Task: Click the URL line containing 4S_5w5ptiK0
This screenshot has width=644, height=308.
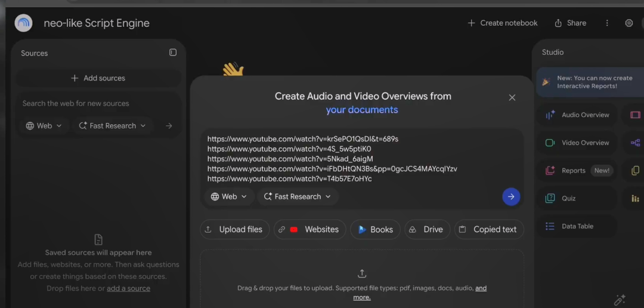Action: [289, 149]
